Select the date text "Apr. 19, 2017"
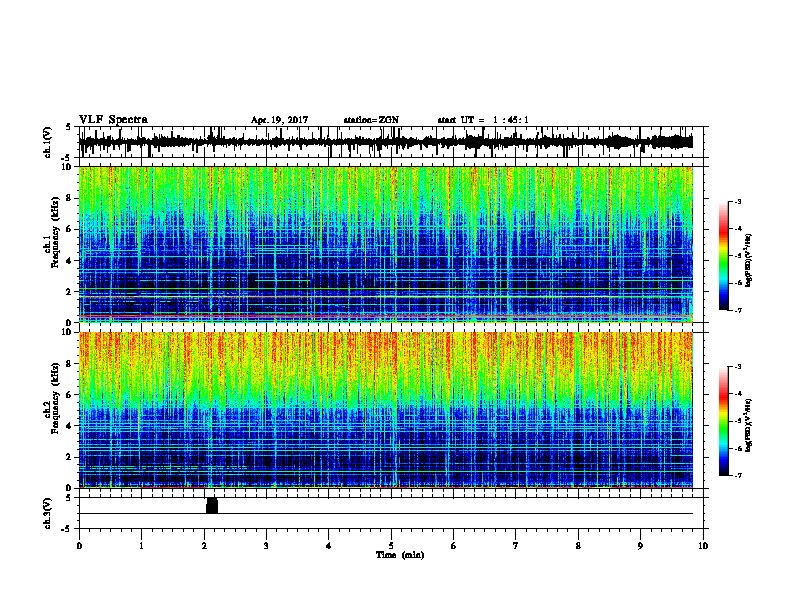792x612 pixels. click(279, 120)
